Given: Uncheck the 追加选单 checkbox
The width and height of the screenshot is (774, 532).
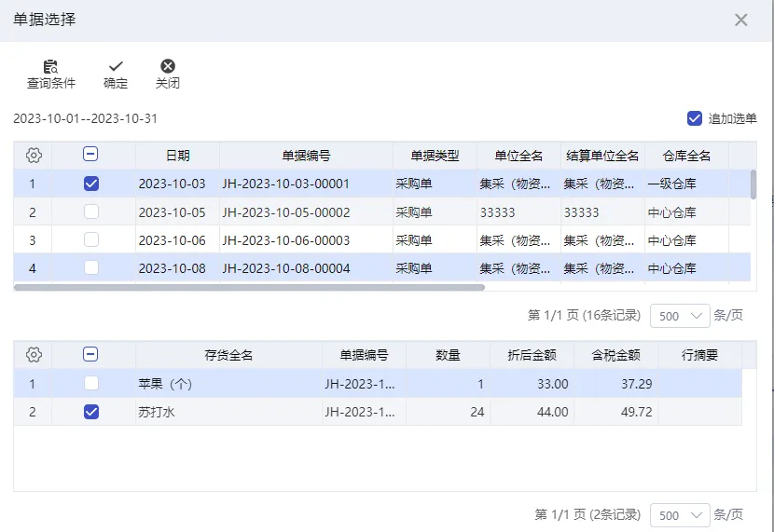Looking at the screenshot, I should (695, 118).
